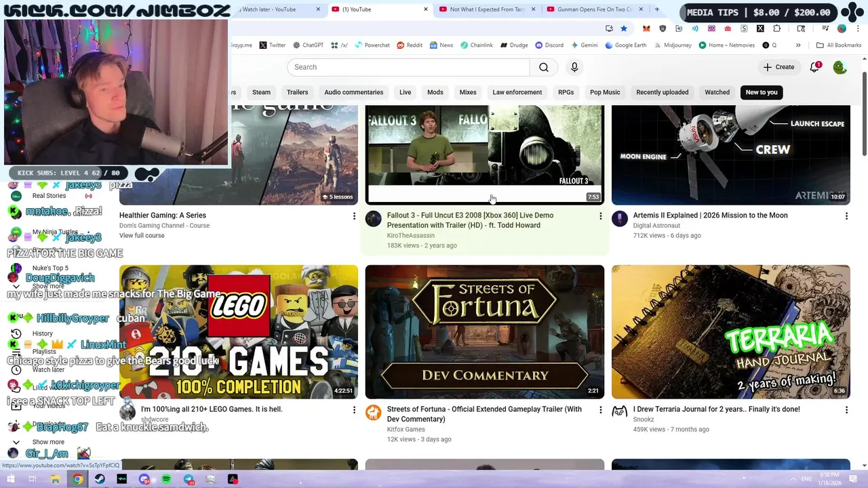Open a new browser tab
Screen dimensions: 868x488
(x=656, y=9)
